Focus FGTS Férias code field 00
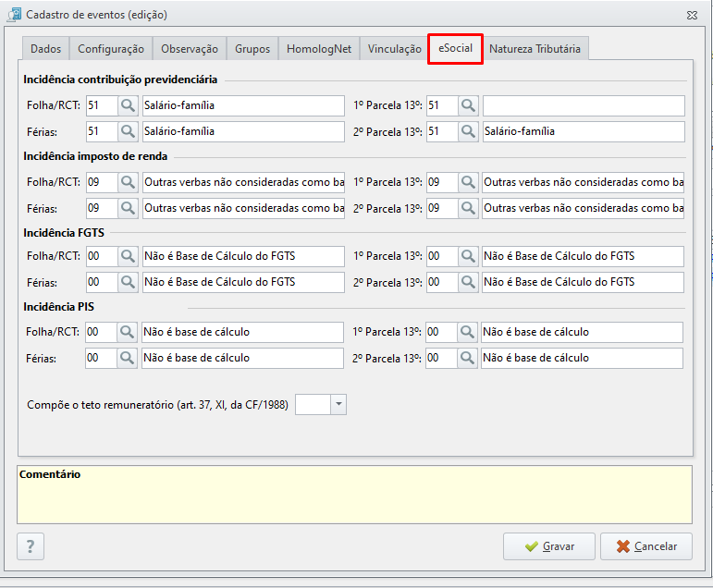Screen dimensions: 713x588 tap(103, 282)
